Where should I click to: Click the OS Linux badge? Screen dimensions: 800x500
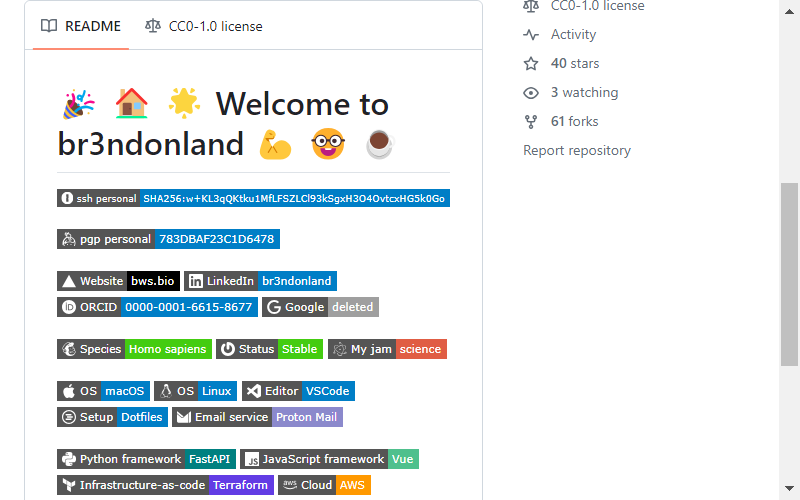click(x=195, y=391)
